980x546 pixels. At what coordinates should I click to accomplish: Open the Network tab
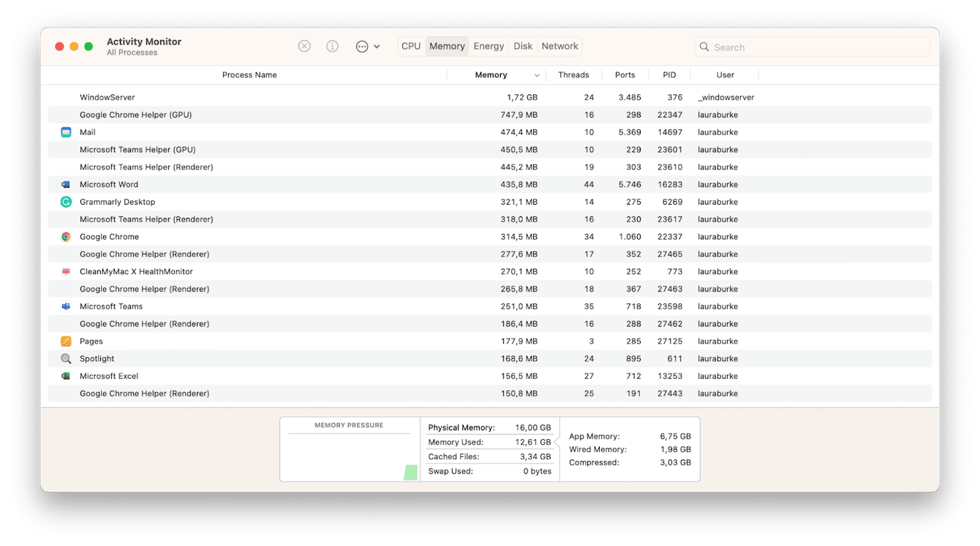[x=559, y=45]
